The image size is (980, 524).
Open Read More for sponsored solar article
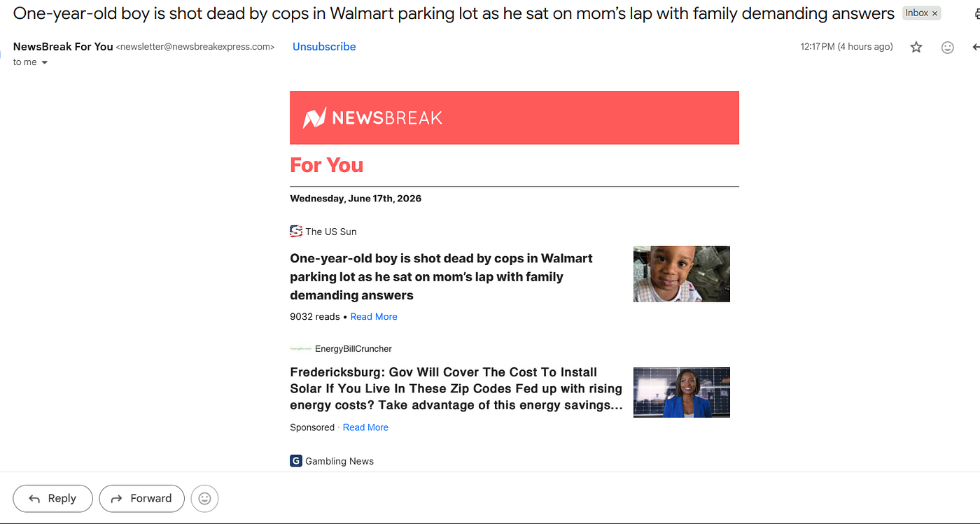coord(365,427)
